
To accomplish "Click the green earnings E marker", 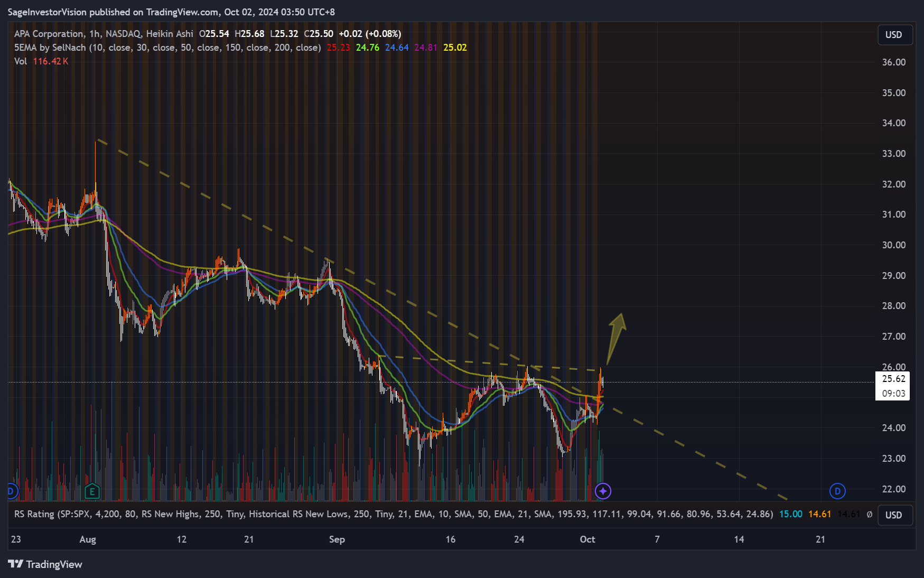I will [x=92, y=492].
